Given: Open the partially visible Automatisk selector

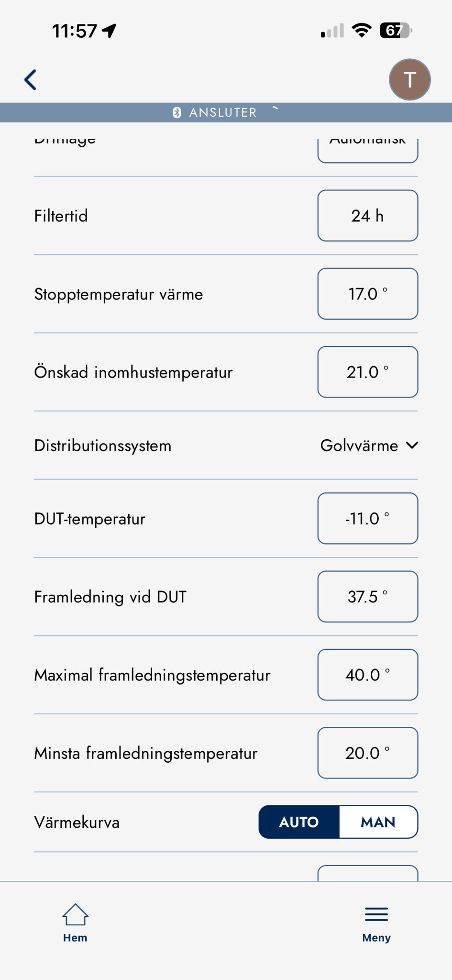Looking at the screenshot, I should [x=368, y=149].
